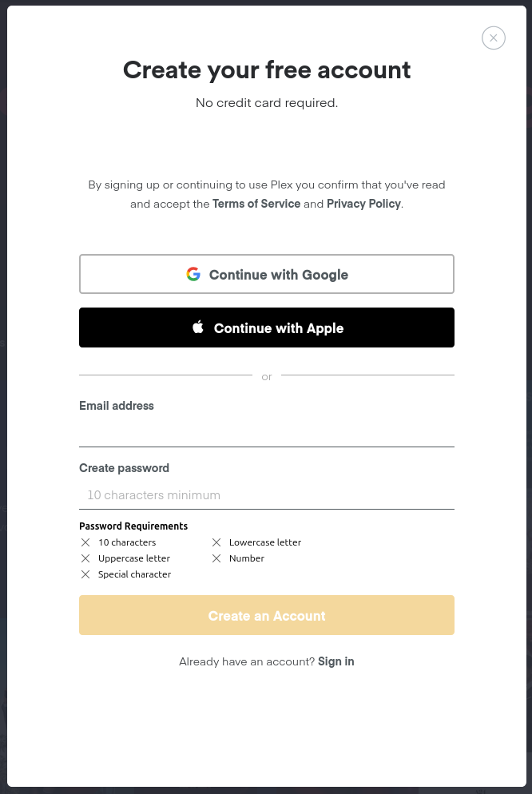Click the X beside Uppercase letter requirement

tap(85, 558)
